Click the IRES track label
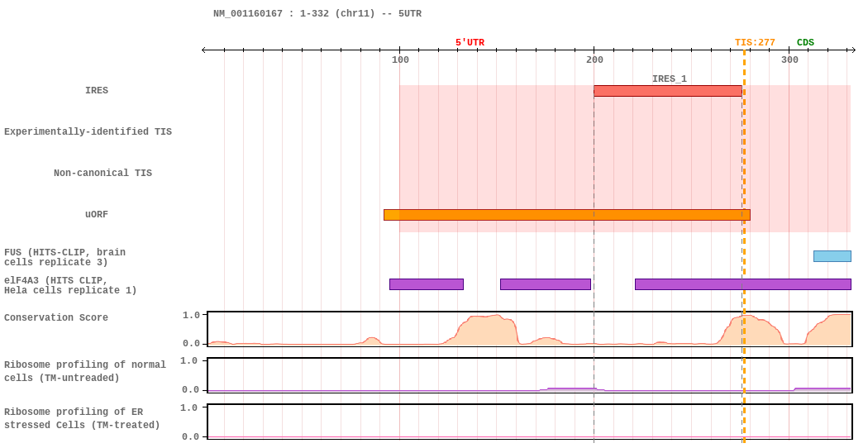This screenshot has height=448, width=868. 97,90
